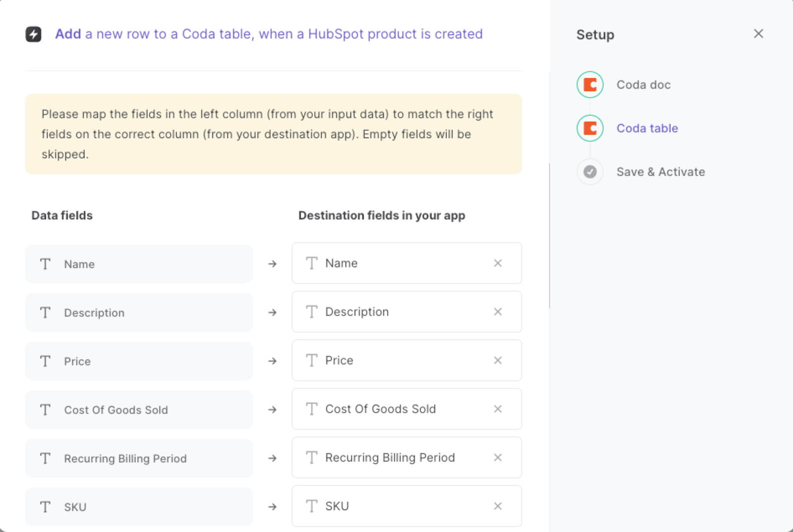Open the Name destination field selector
The height and width of the screenshot is (532, 793).
406,263
